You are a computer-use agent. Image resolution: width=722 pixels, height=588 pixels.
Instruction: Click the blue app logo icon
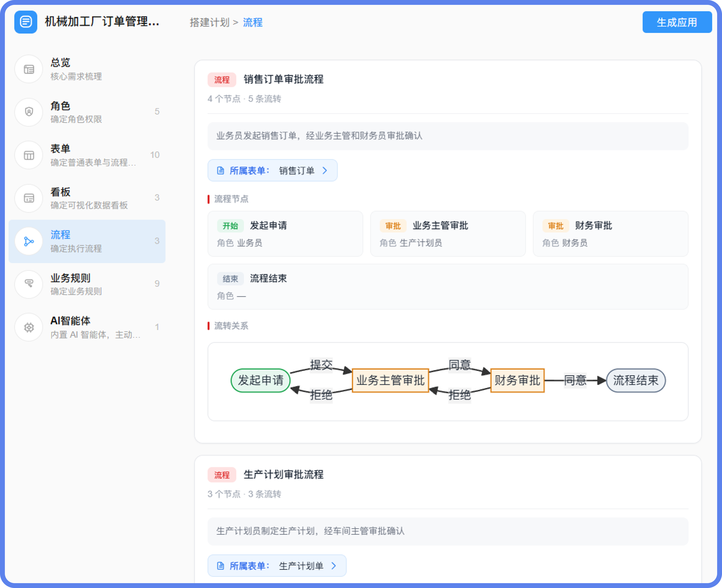point(26,22)
